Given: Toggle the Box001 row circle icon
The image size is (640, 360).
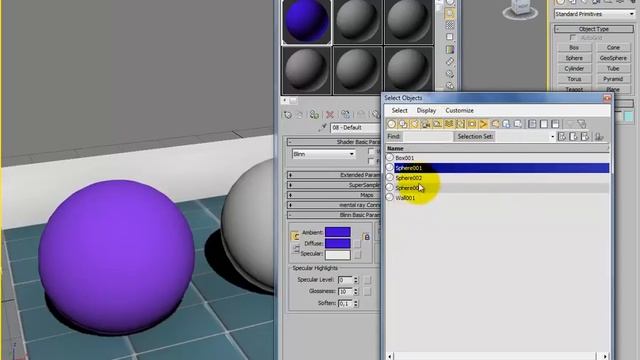Looking at the screenshot, I should (x=390, y=158).
